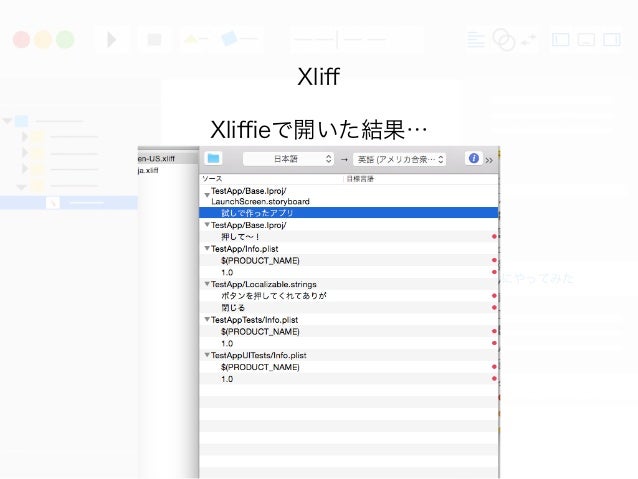Collapse the TestAppUITests/Info.plist group

click(x=207, y=355)
